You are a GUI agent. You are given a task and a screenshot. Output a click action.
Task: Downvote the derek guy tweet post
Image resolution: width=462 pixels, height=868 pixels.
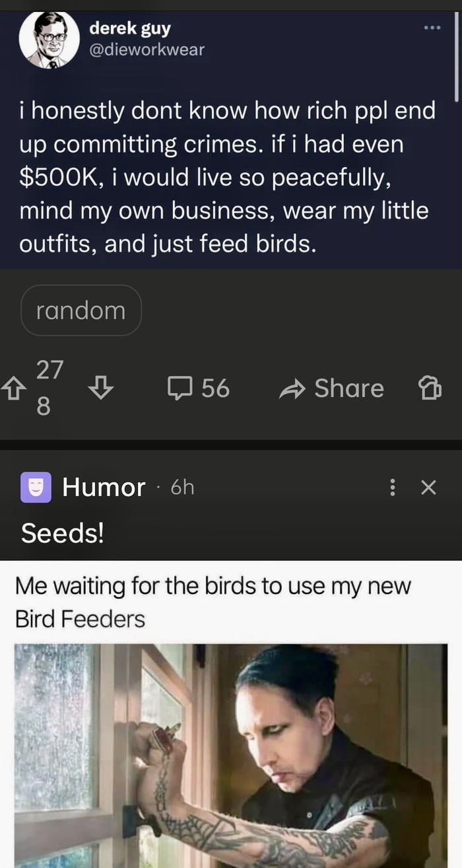[101, 387]
